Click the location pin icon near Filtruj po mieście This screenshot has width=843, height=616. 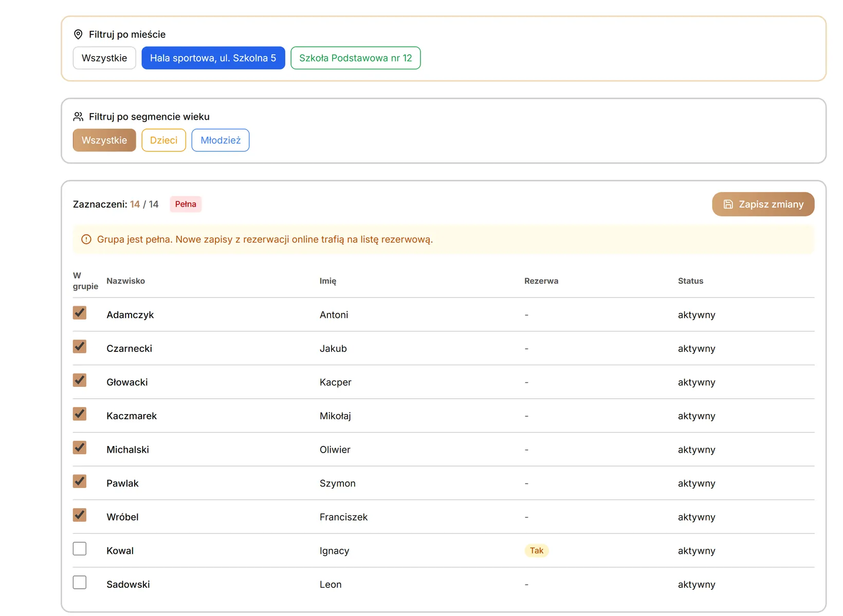pos(78,34)
